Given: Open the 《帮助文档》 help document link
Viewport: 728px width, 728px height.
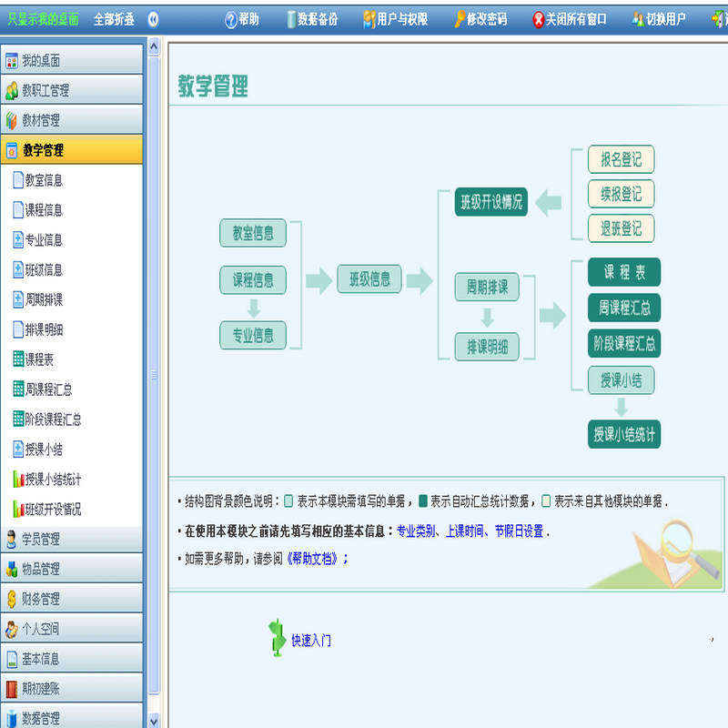Looking at the screenshot, I should point(312,559).
